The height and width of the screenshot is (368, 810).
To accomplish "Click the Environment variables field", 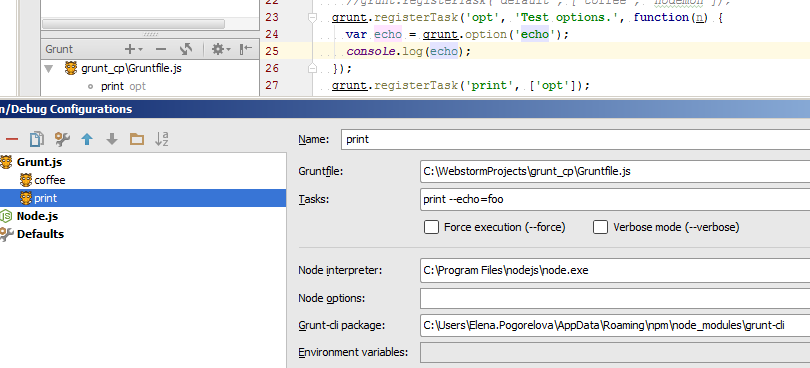I will point(615,353).
